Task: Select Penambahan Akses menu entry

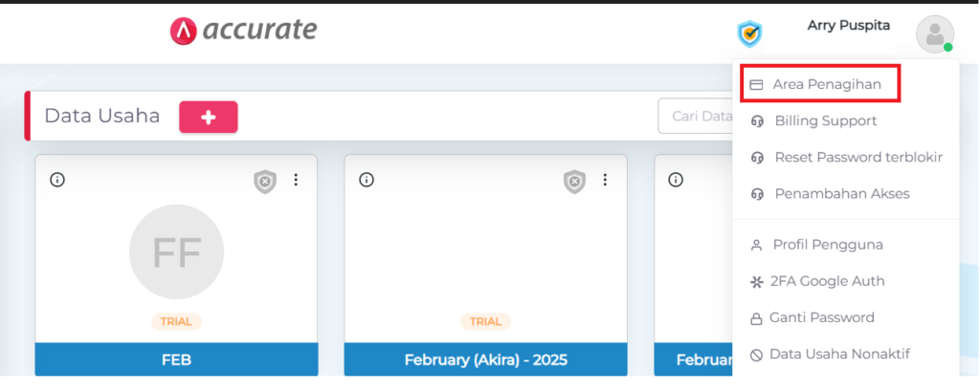Action: [x=841, y=193]
